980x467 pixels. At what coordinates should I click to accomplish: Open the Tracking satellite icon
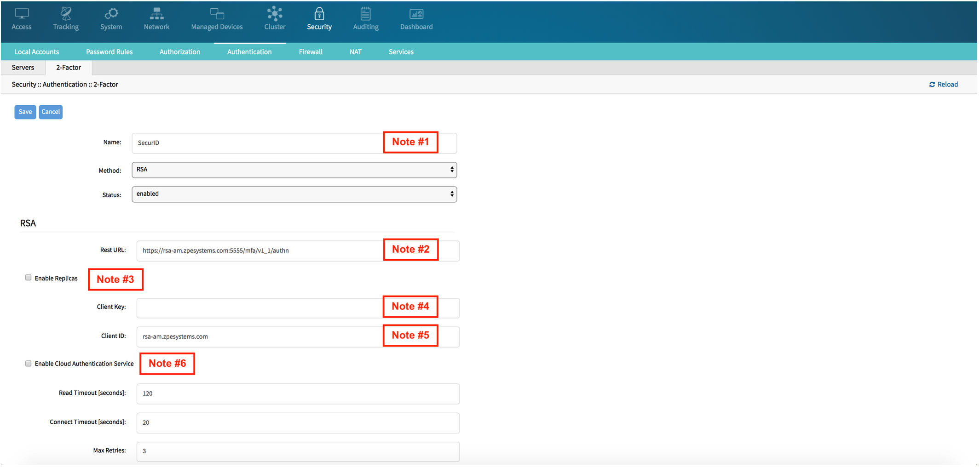tap(66, 14)
